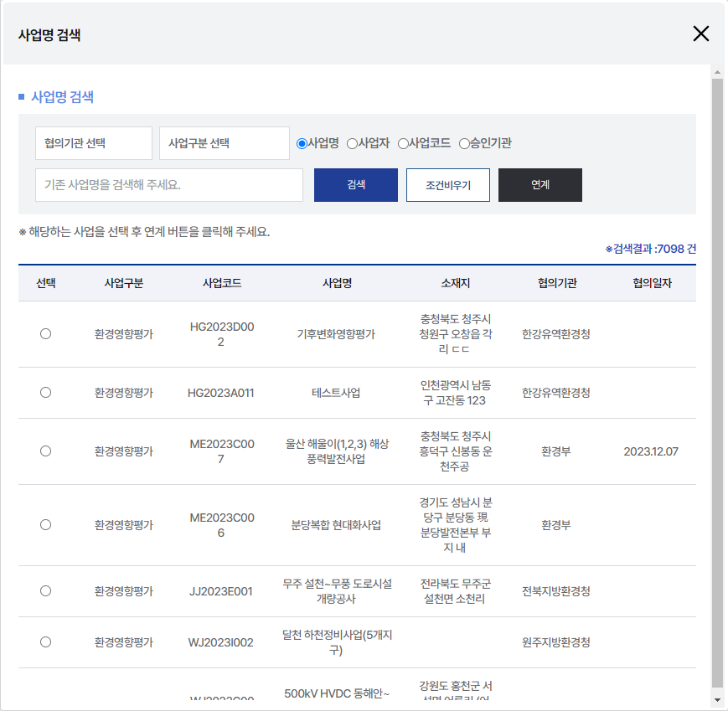Image resolution: width=728 pixels, height=711 pixels.
Task: Click the 검색 button
Action: (x=355, y=185)
